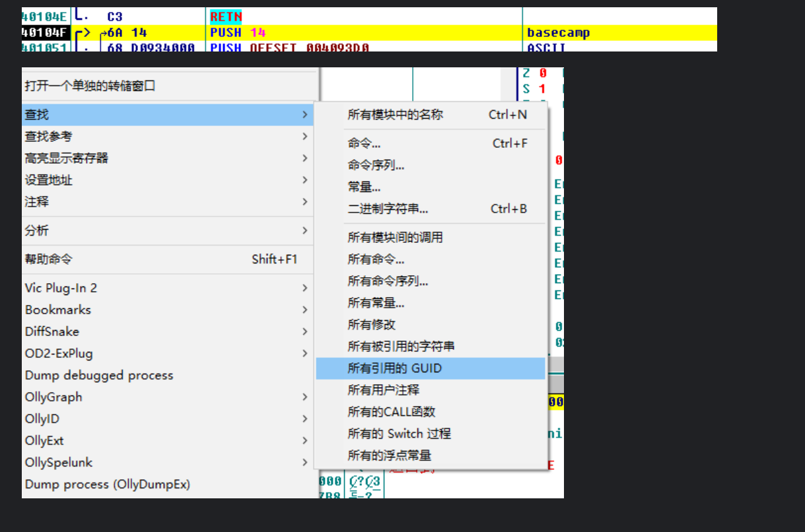This screenshot has width=805, height=532.
Task: Click 'Dump debugged process' entry
Action: [x=99, y=375]
